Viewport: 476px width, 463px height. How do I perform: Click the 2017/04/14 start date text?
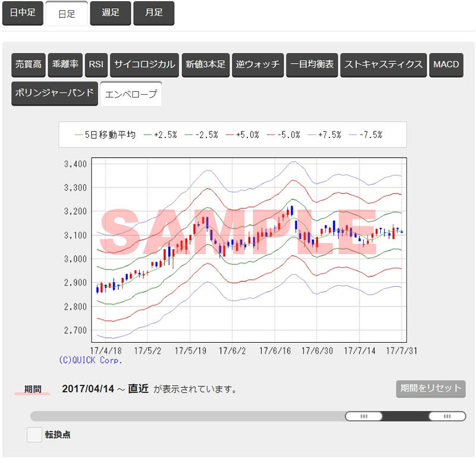click(88, 389)
